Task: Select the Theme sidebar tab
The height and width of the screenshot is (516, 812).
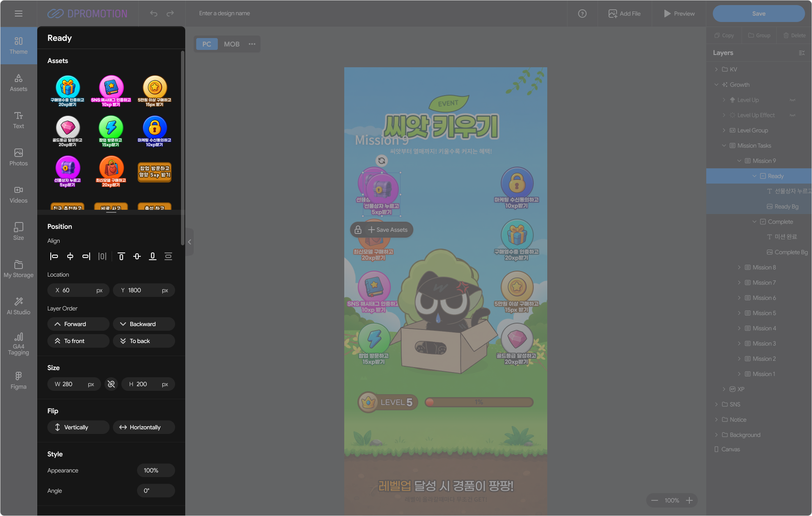Action: pyautogui.click(x=19, y=46)
